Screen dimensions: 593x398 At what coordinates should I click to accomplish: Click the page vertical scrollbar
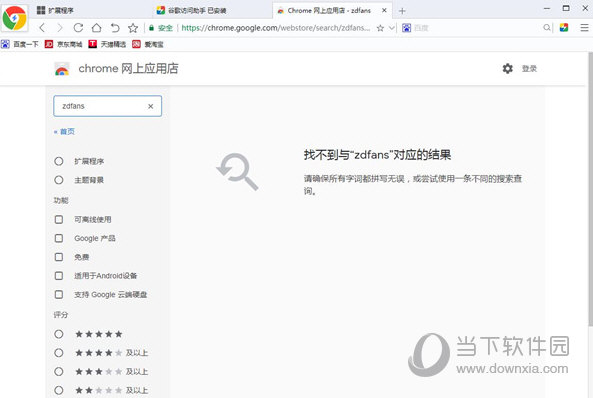coord(590,189)
